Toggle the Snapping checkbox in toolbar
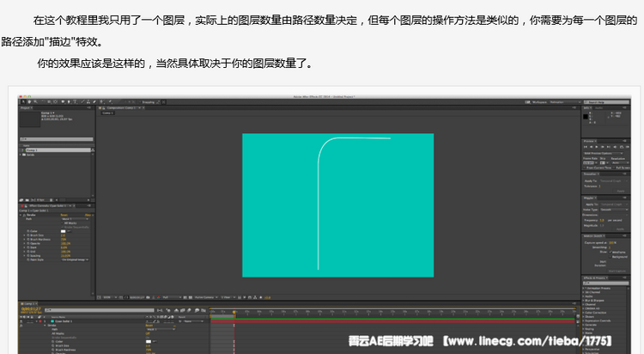Viewport: 644px width, 354px height. pos(140,102)
